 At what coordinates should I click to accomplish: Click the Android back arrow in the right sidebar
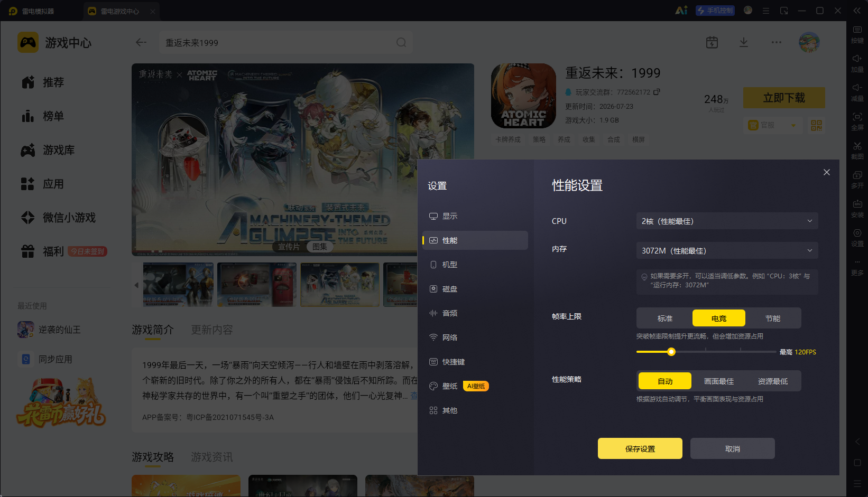(857, 442)
